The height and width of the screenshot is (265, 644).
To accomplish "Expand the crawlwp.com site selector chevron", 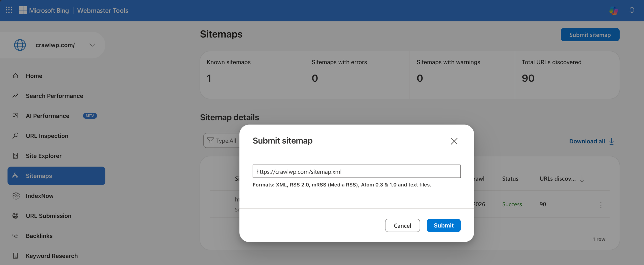I will (92, 45).
